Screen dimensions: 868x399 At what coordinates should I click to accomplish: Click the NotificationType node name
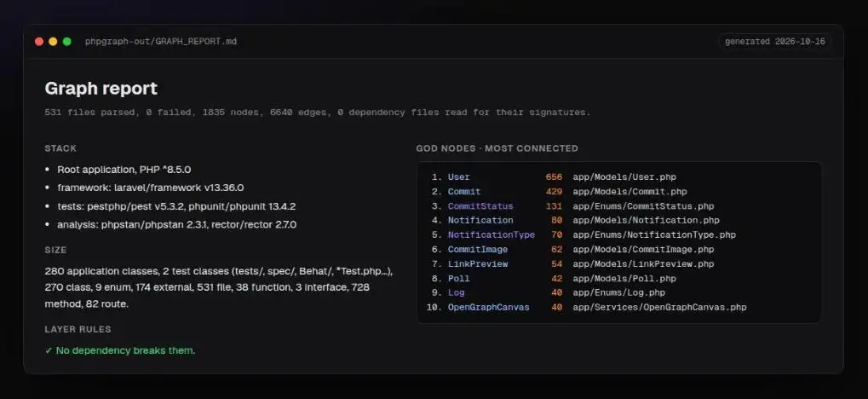(491, 235)
